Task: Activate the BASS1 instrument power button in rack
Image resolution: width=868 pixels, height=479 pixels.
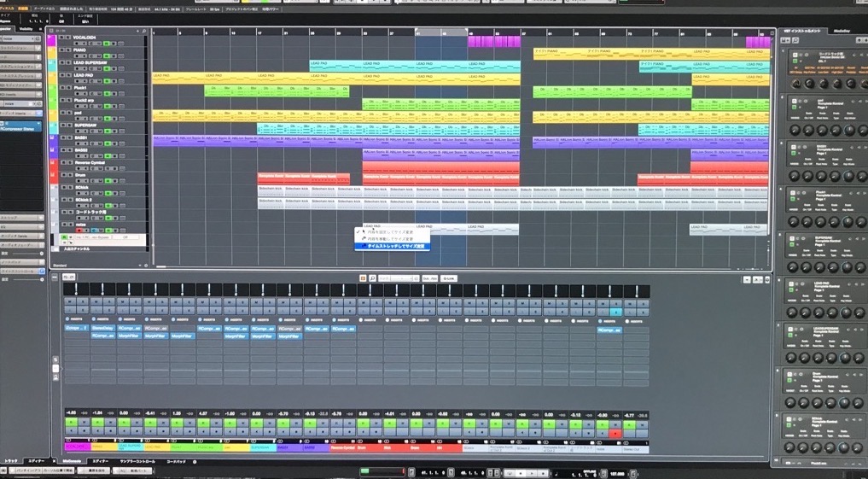Action: pyautogui.click(x=794, y=148)
